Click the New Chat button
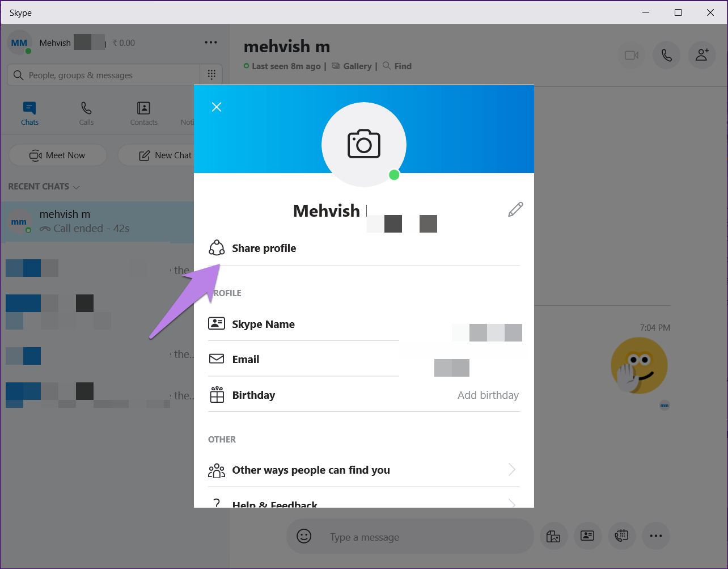This screenshot has height=569, width=728. 155,155
